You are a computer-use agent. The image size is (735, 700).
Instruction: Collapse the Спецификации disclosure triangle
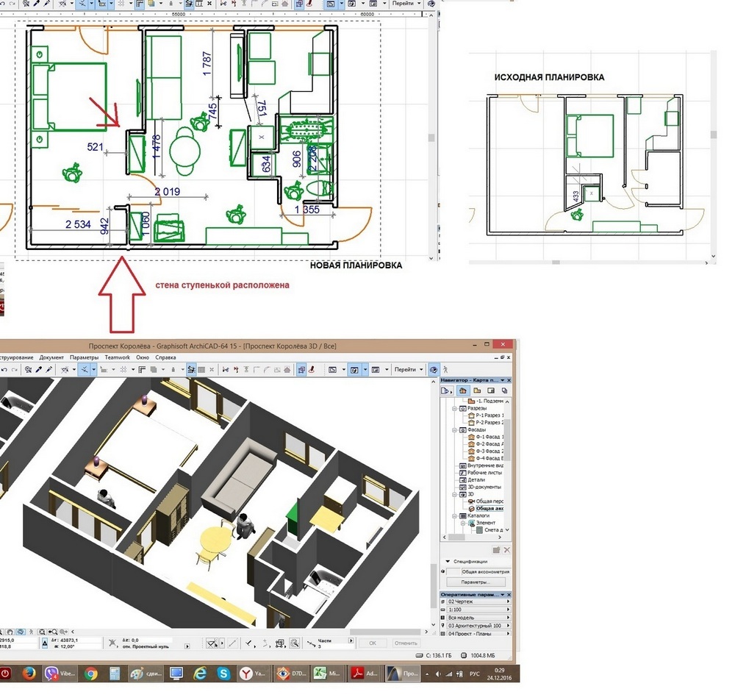[448, 561]
